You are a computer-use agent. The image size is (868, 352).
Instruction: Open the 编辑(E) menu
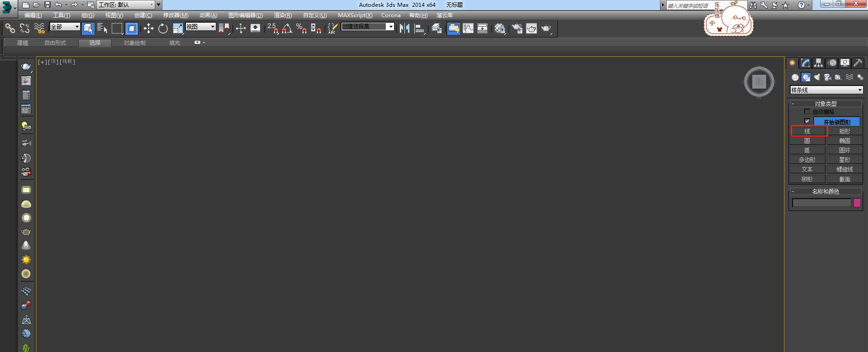pos(33,15)
